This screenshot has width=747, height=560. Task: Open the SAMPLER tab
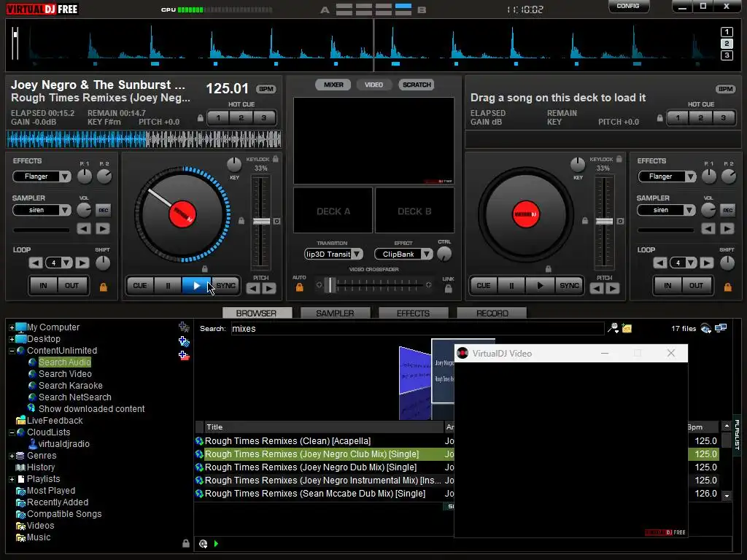335,314
